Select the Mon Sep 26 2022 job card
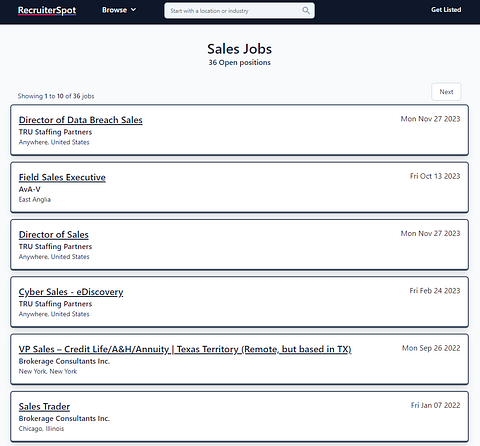 (x=239, y=359)
